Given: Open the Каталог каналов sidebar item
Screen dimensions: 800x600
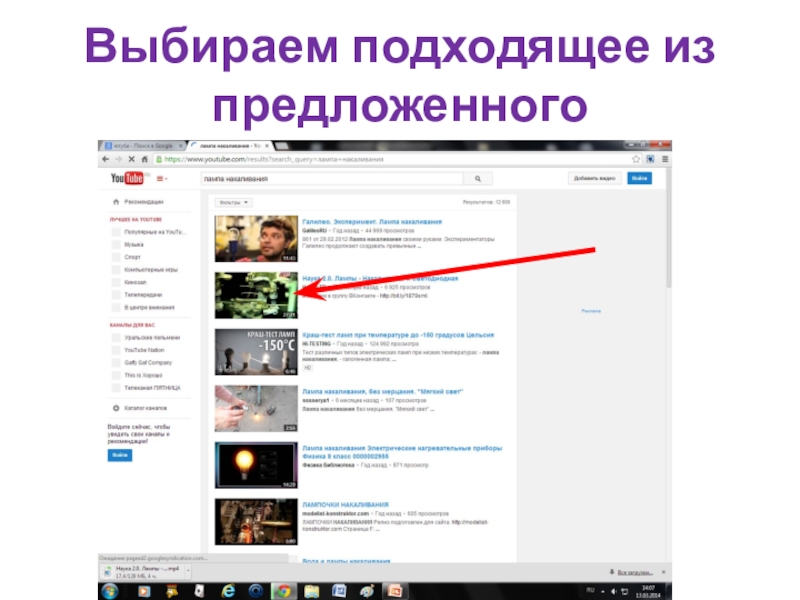Looking at the screenshot, I should click(144, 408).
